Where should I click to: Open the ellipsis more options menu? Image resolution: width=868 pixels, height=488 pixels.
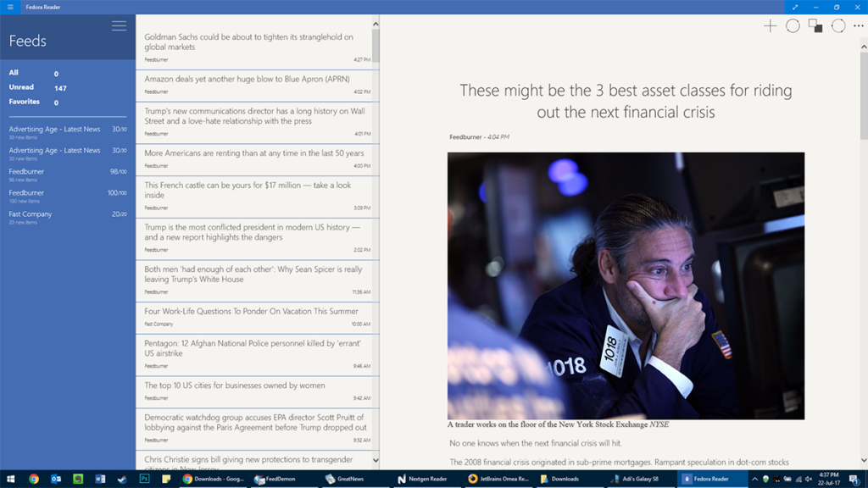[858, 25]
